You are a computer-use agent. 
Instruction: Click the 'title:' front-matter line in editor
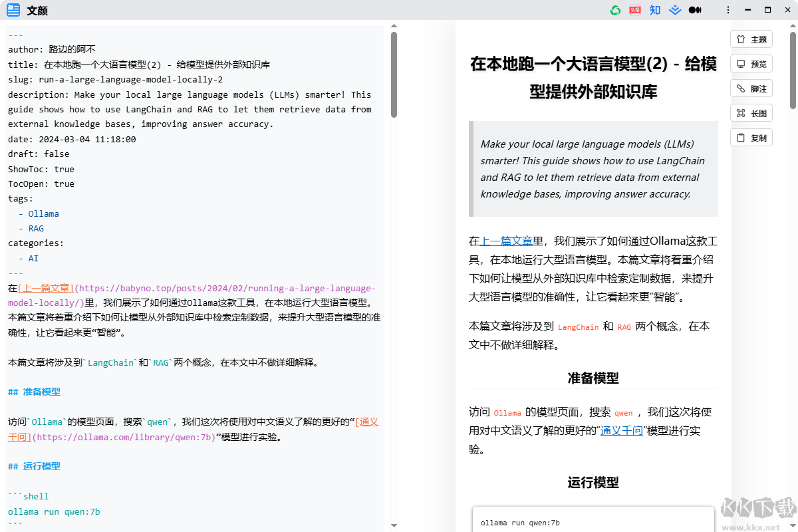tap(139, 65)
